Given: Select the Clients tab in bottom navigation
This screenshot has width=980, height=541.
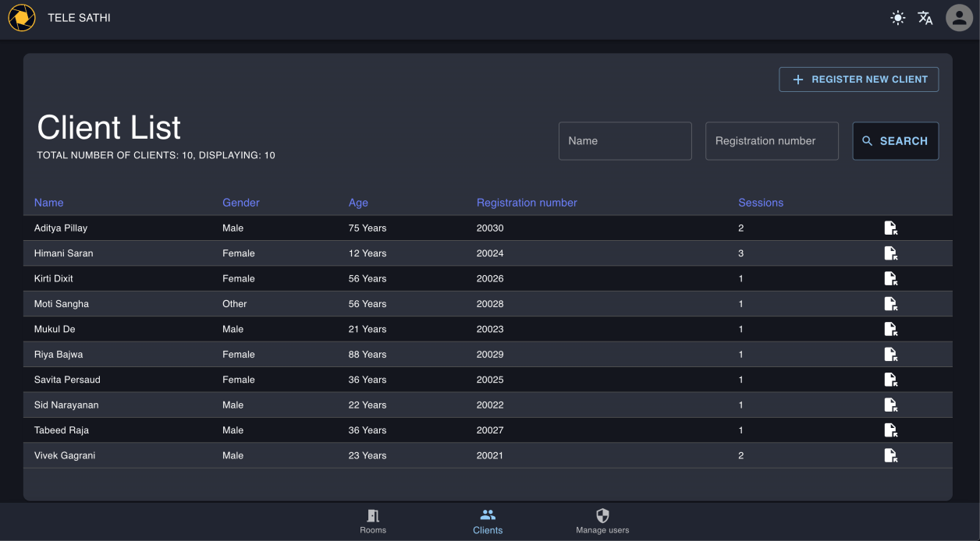Looking at the screenshot, I should (x=488, y=522).
